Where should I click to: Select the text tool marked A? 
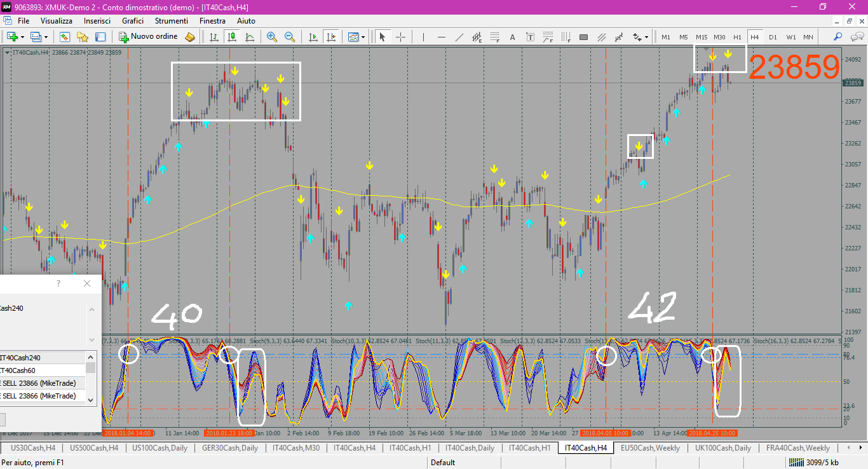513,37
